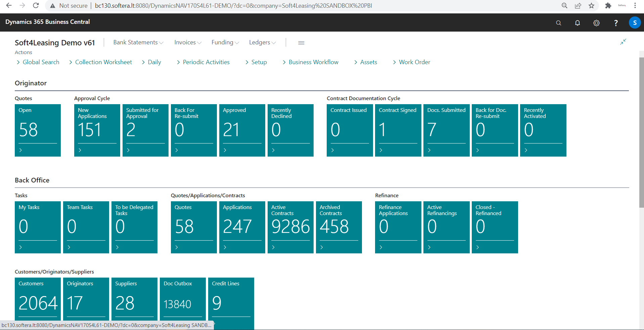This screenshot has height=330, width=644.
Task: Open the Active Contracts tile
Action: tap(290, 227)
